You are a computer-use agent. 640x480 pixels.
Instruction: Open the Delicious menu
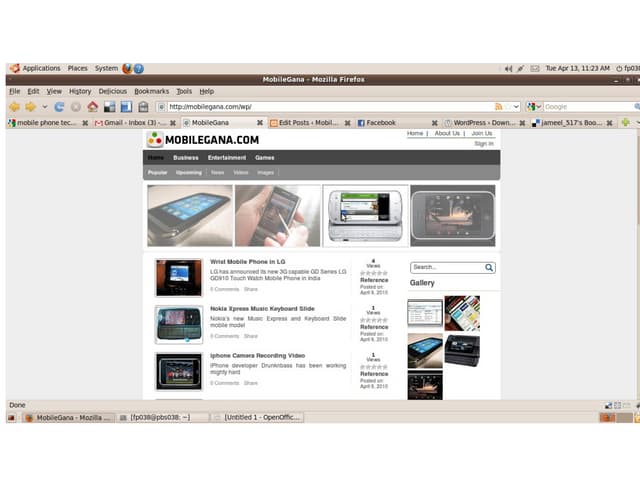(113, 91)
